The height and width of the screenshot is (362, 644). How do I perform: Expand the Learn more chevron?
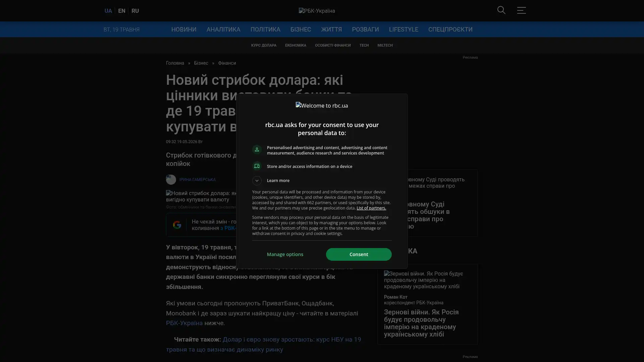[257, 181]
